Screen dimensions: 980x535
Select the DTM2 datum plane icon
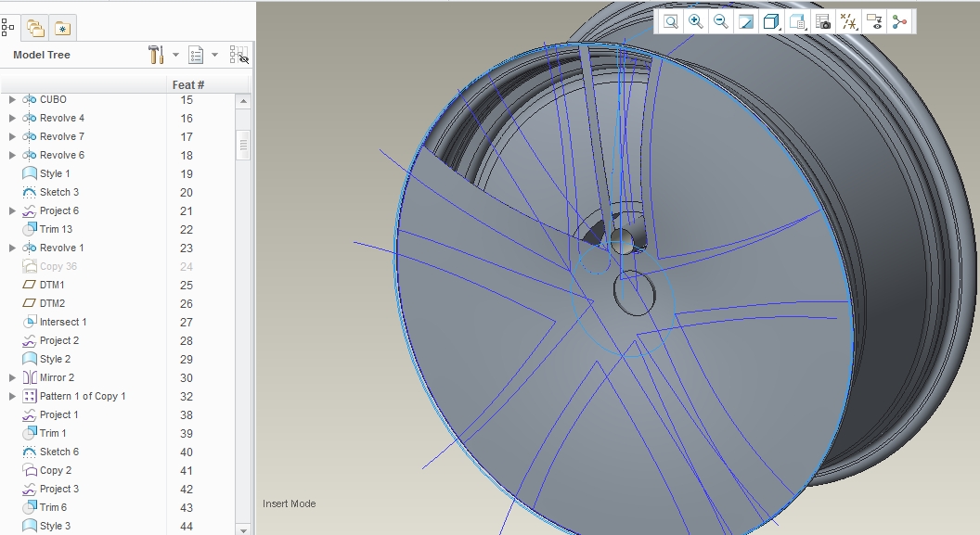30,303
